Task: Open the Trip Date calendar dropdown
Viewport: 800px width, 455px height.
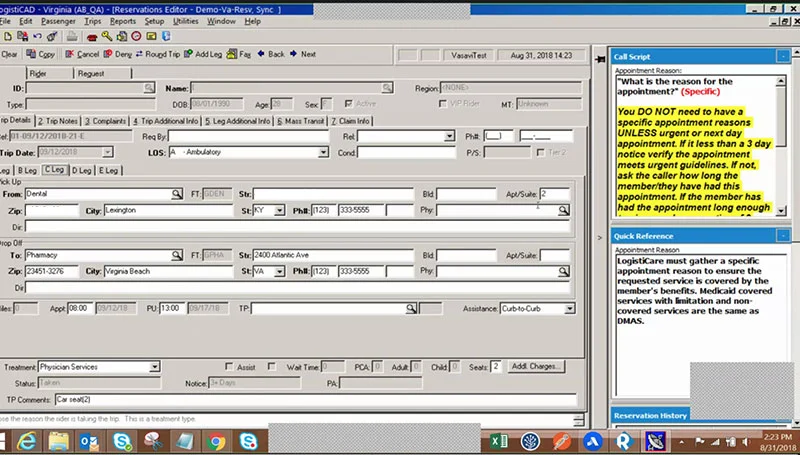Action: [107, 152]
